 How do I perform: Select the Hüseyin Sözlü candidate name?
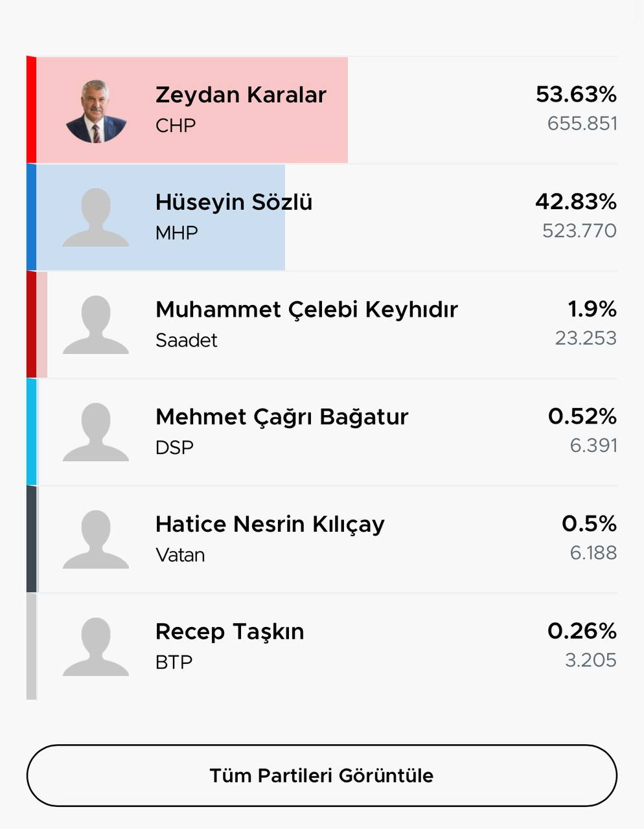pyautogui.click(x=234, y=202)
